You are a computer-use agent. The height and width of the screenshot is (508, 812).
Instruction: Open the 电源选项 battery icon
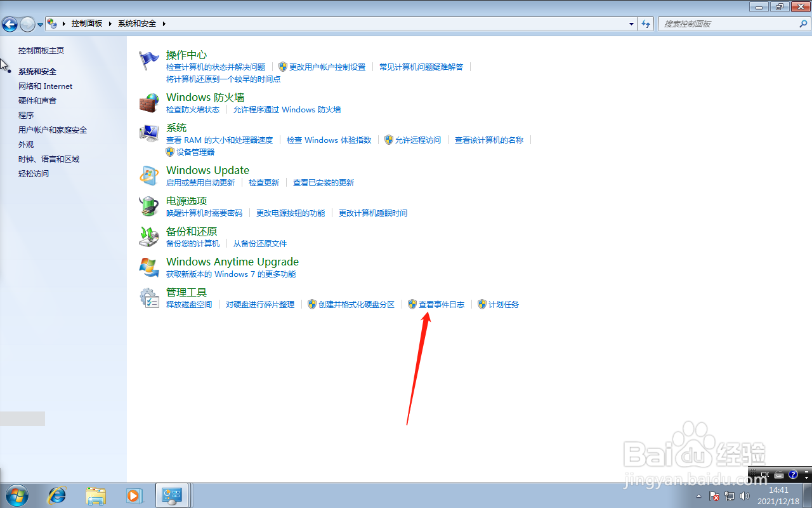(149, 206)
